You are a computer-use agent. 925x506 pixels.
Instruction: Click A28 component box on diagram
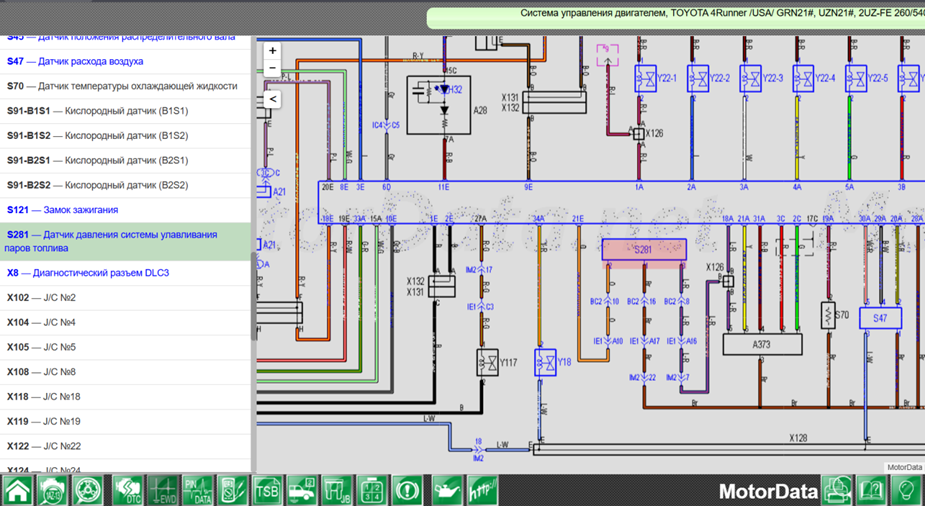[x=439, y=105]
